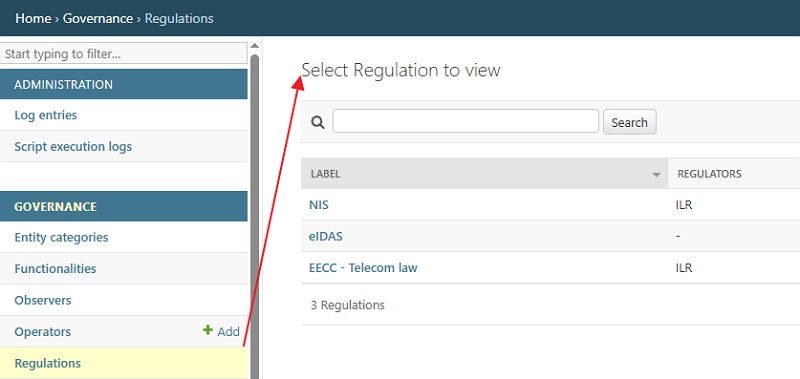Click 'Regulations' breadcrumb text
Viewport: 800px width, 379px height.
179,19
